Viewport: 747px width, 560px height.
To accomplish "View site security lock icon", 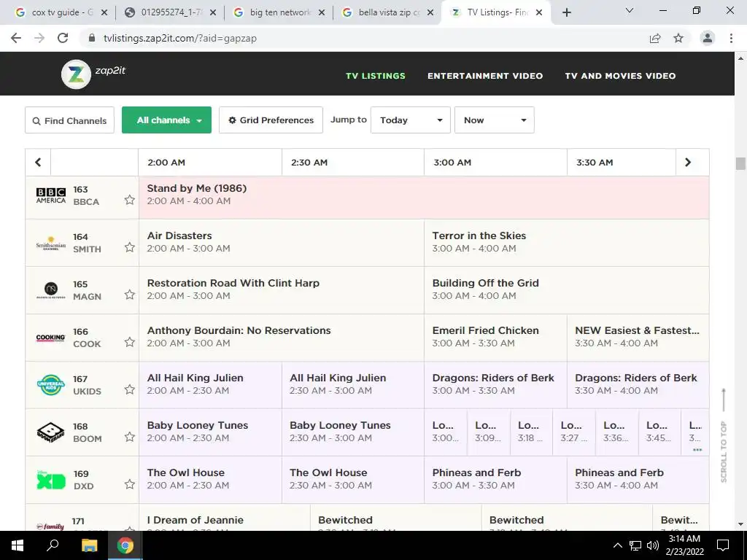I will [x=92, y=38].
